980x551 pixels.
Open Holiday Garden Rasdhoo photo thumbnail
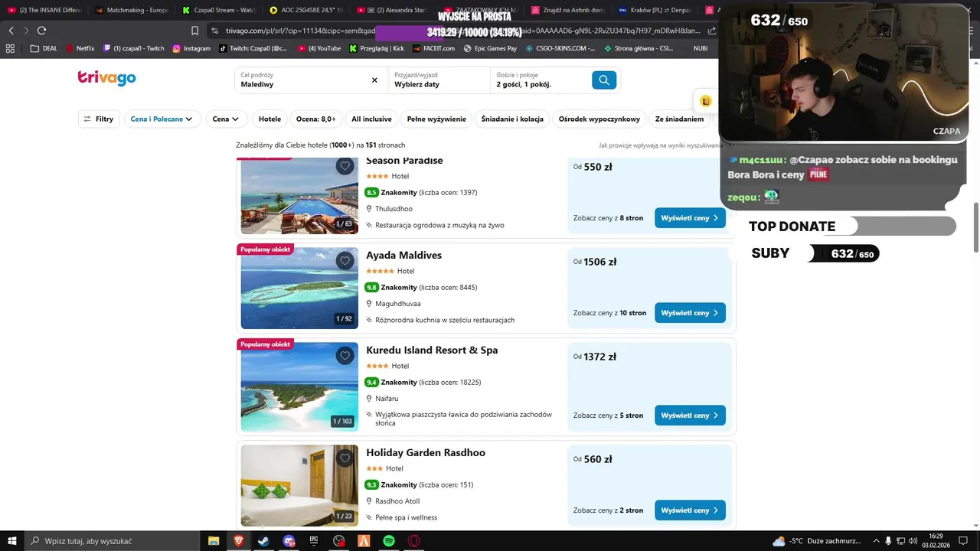[299, 485]
